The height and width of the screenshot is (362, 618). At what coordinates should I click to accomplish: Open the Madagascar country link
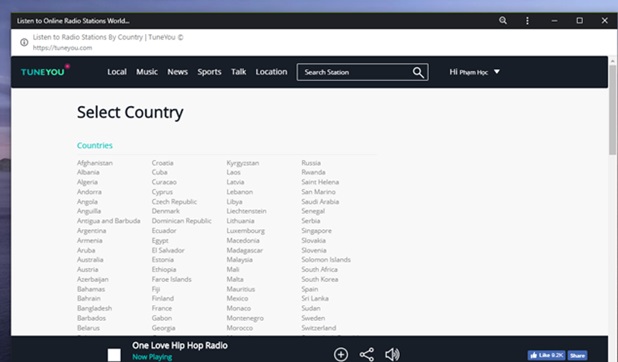(x=244, y=250)
